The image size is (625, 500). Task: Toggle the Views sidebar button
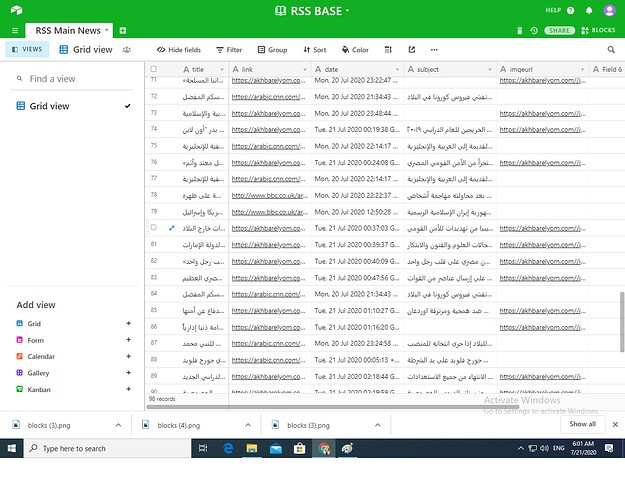(27, 49)
